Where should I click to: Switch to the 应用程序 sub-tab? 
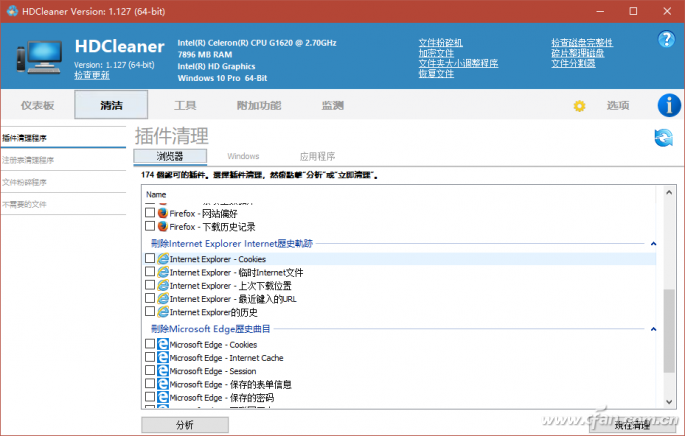pyautogui.click(x=318, y=156)
